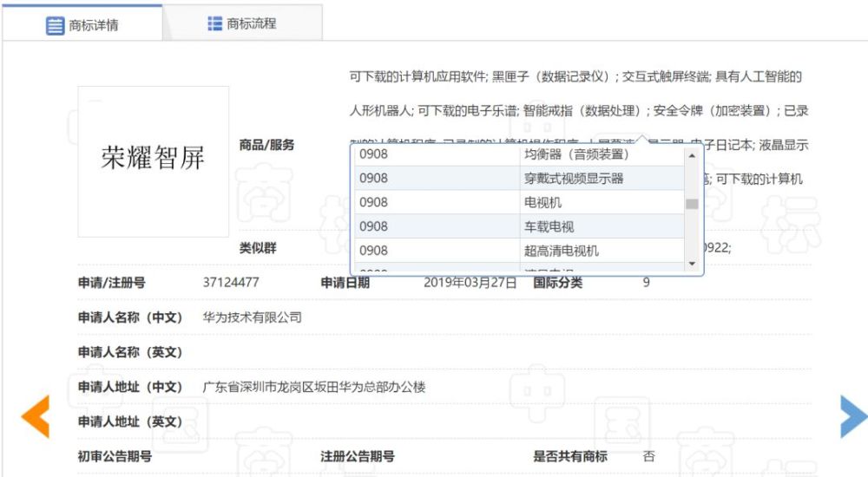Viewport: 868px width, 477px height.
Task: Click the 申请人地址（英文） label
Action: click(x=130, y=421)
